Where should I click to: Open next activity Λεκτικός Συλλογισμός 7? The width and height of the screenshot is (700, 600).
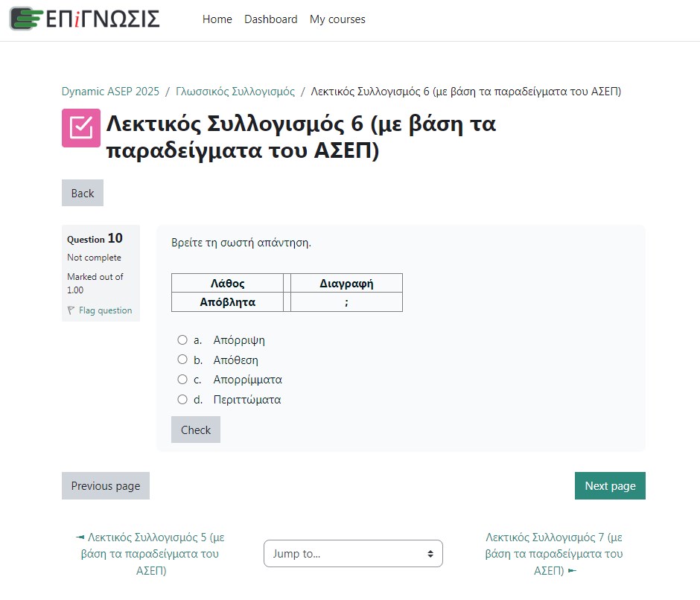553,554
